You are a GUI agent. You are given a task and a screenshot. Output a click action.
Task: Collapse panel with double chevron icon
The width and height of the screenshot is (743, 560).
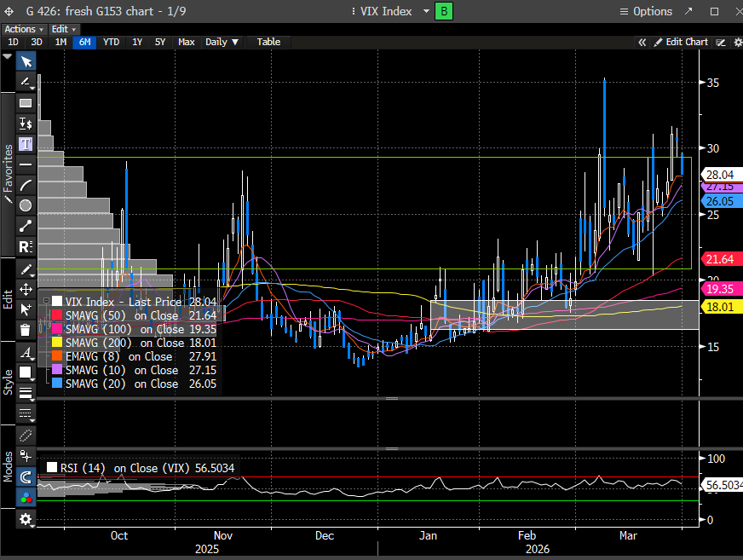coord(642,43)
